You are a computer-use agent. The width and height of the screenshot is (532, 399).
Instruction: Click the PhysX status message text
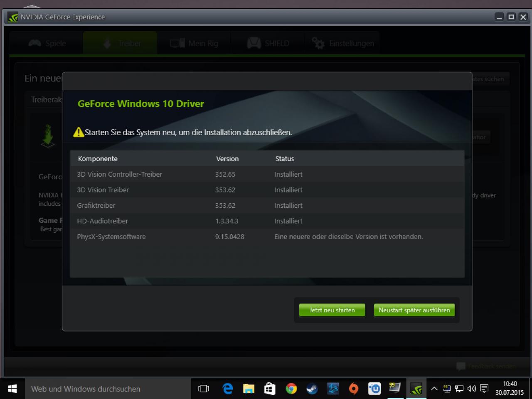tap(349, 237)
